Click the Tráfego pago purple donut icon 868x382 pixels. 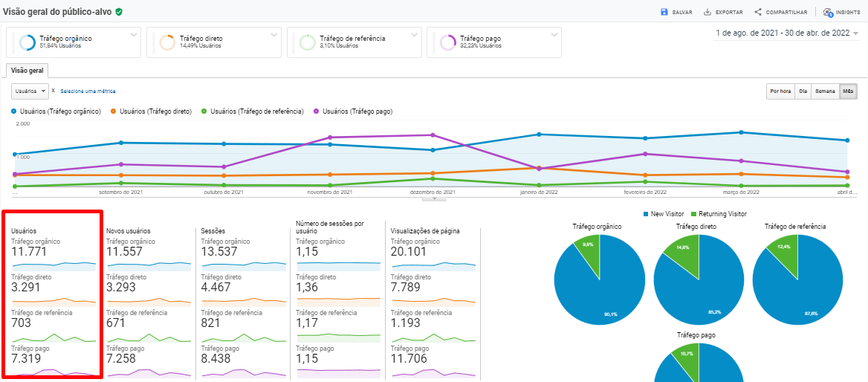(x=448, y=42)
